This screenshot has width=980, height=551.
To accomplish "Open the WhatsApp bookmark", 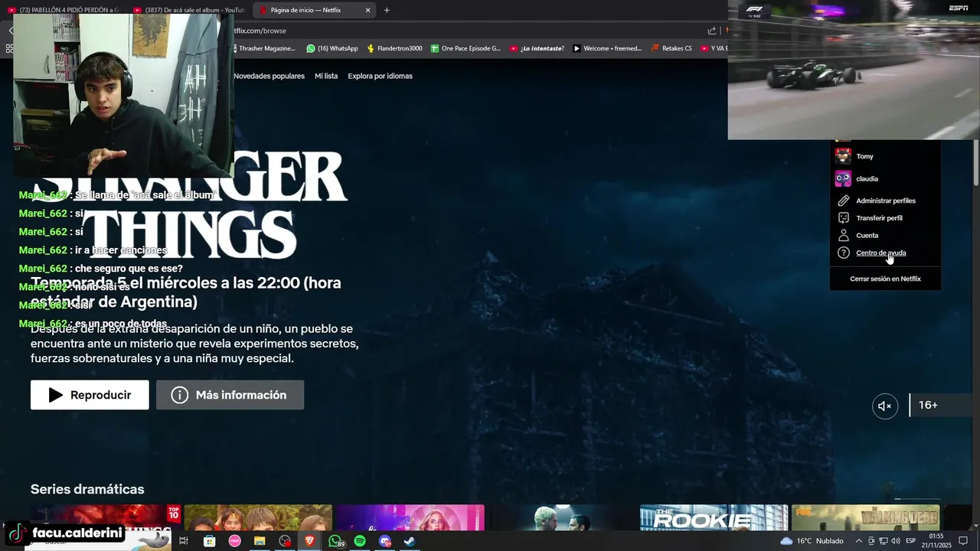I will click(x=332, y=48).
